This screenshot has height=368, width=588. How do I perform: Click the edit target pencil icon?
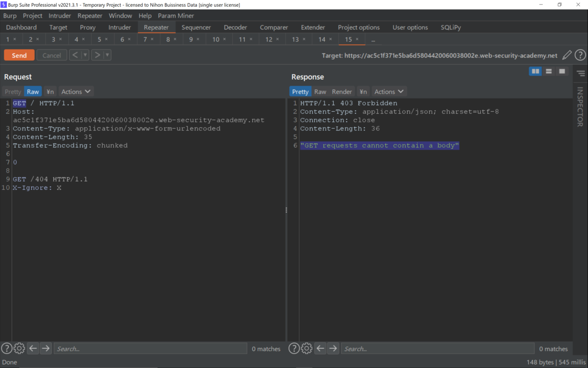tap(567, 55)
